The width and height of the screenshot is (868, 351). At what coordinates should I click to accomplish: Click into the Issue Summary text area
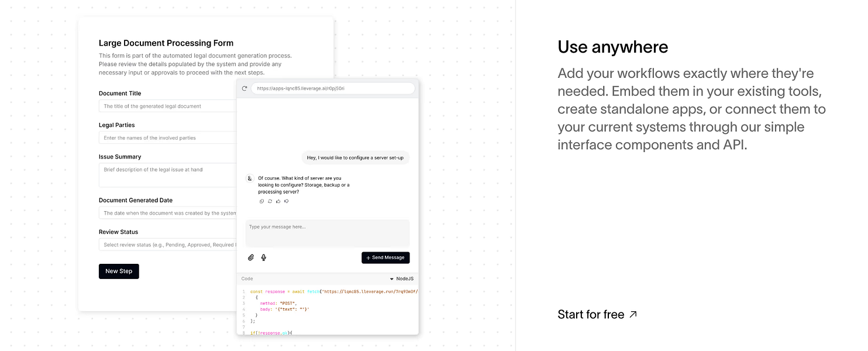click(168, 175)
